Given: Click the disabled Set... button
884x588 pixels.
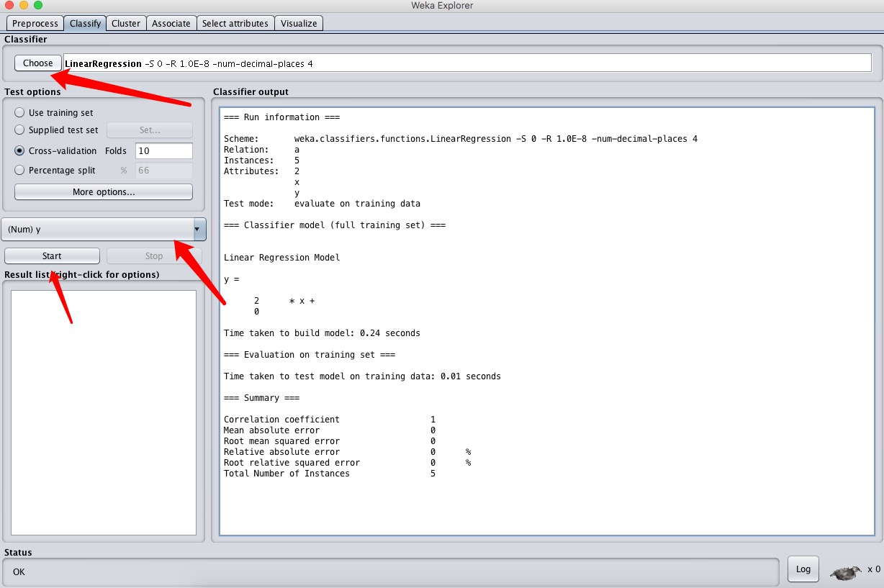Looking at the screenshot, I should click(x=150, y=130).
